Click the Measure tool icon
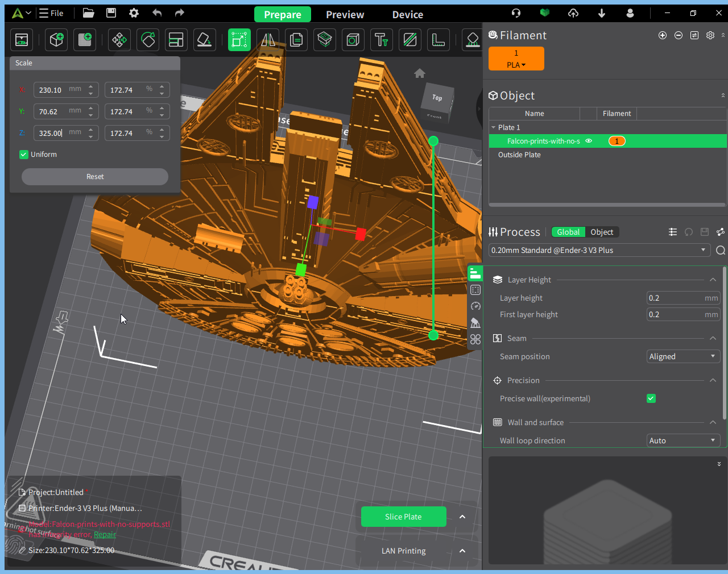This screenshot has width=728, height=574. [438, 40]
